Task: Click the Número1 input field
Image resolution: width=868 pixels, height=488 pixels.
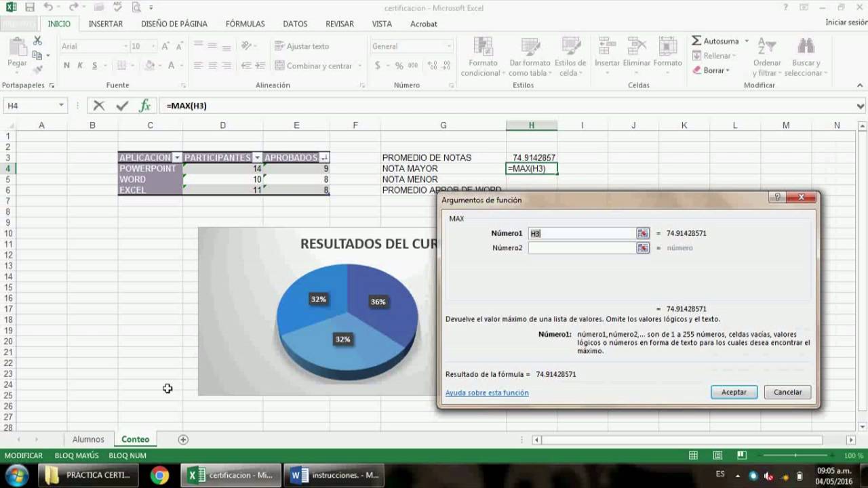Action: [582, 233]
